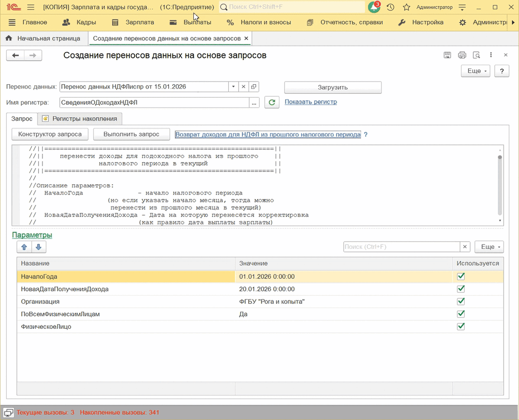
Task: Toggle Используется checkbox for ПоВсемФизическимЛицам
Action: coord(461,314)
